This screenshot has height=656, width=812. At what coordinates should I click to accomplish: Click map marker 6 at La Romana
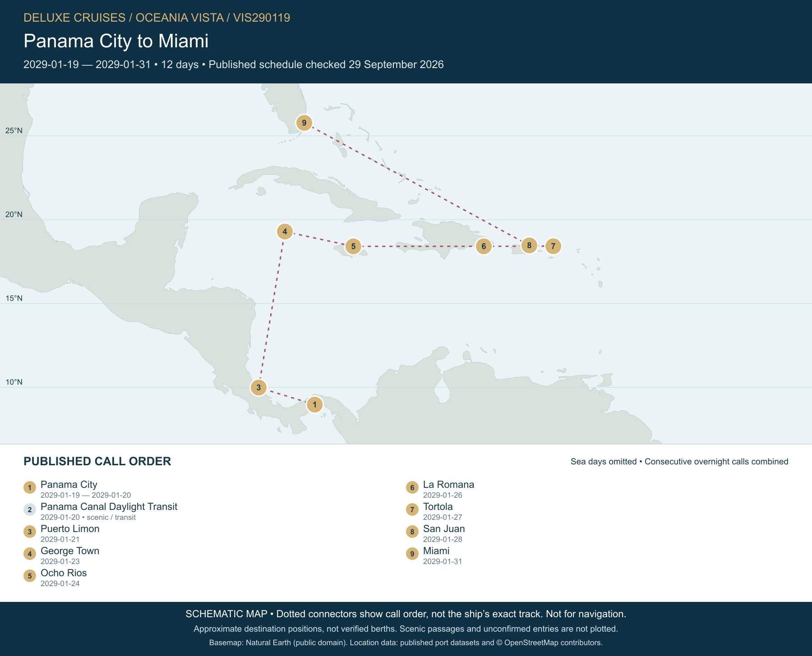pyautogui.click(x=484, y=246)
